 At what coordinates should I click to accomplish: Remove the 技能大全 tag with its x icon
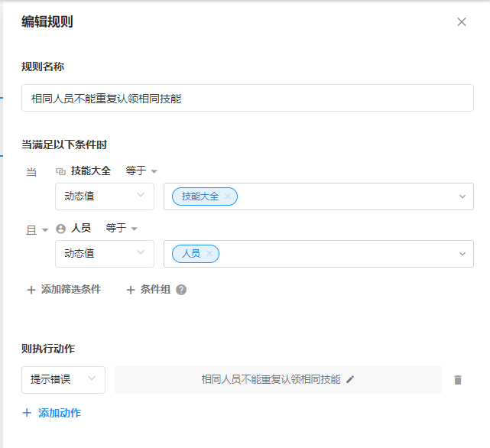click(x=228, y=196)
